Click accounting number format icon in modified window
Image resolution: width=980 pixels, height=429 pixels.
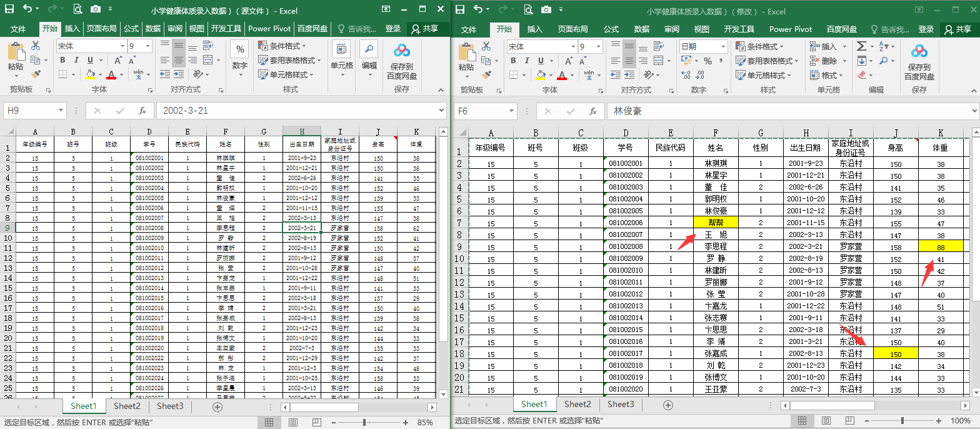pos(687,61)
